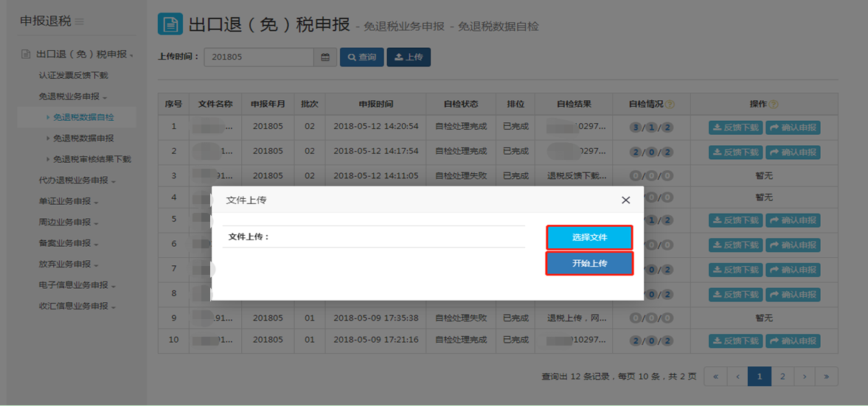Click 选择文件 button in upload dialog
Image resolution: width=868 pixels, height=406 pixels.
tap(589, 237)
